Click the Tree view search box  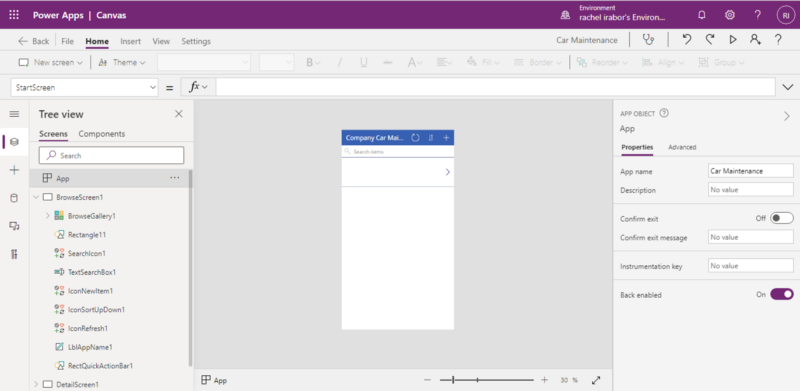[111, 155]
